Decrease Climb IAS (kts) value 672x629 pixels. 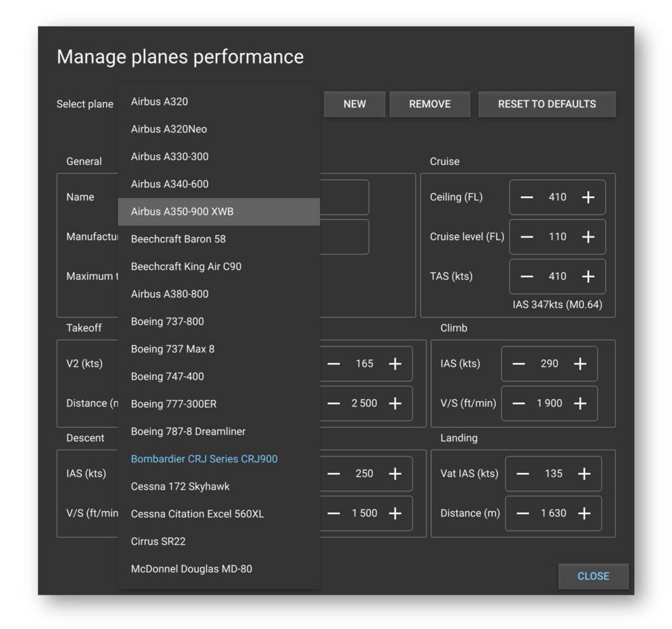(x=518, y=364)
